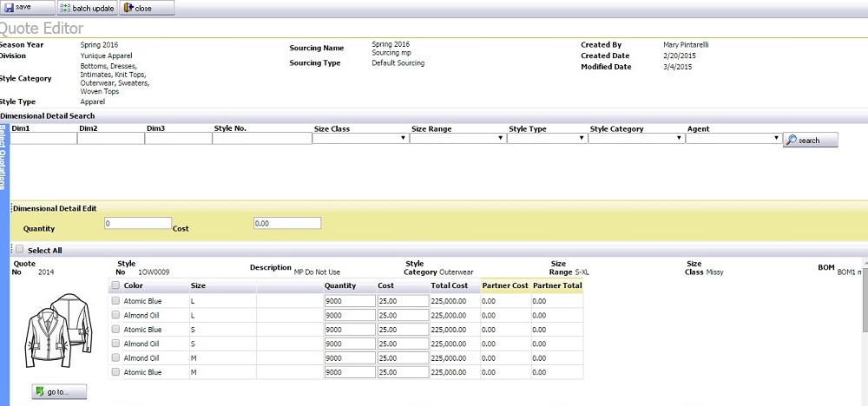This screenshot has width=868, height=406.
Task: Open the Select Quotations side tab
Action: coord(4,158)
